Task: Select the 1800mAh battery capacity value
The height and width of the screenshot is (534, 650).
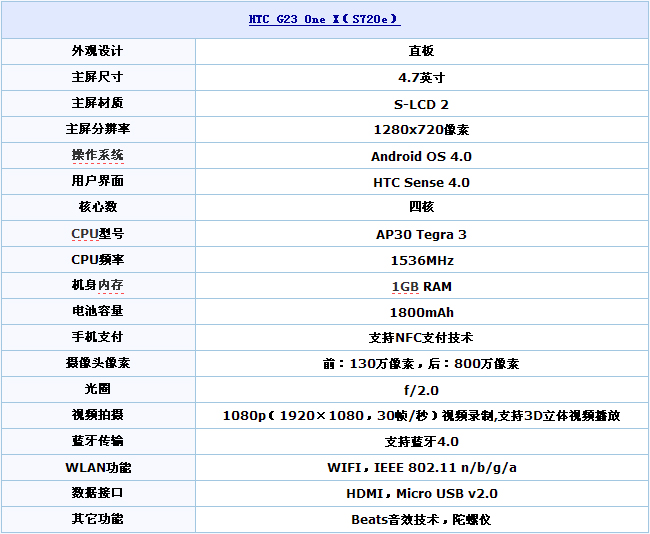Action: click(421, 312)
